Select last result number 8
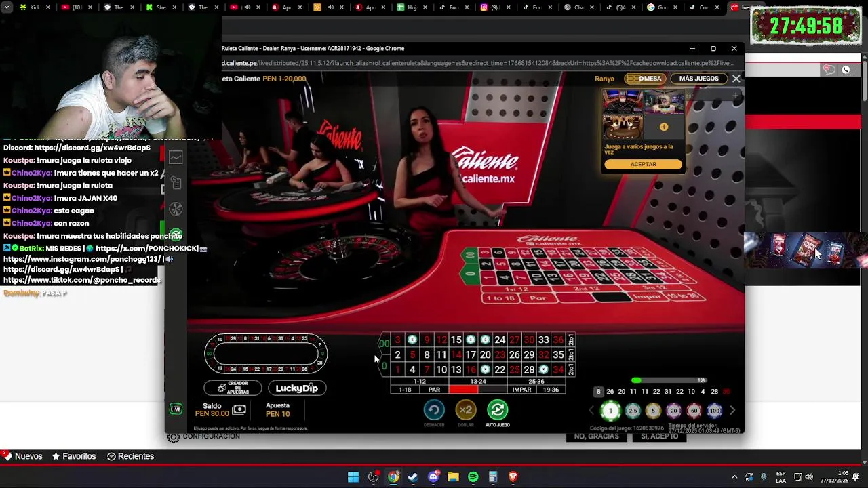 [x=598, y=392]
